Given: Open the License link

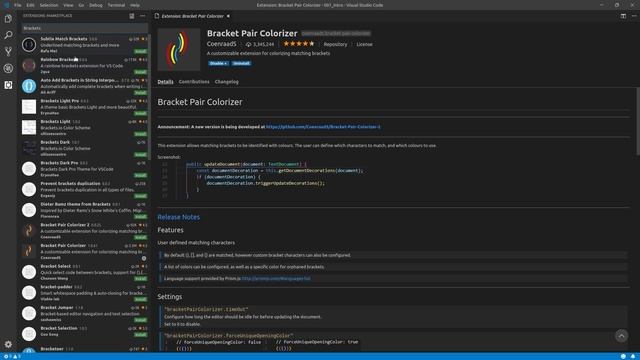Looking at the screenshot, I should point(364,44).
